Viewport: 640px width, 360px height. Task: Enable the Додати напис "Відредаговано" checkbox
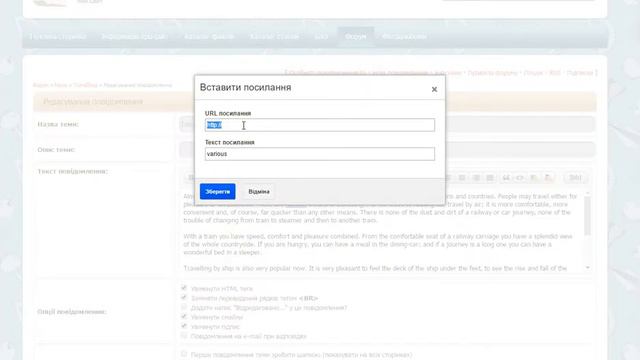tap(184, 307)
